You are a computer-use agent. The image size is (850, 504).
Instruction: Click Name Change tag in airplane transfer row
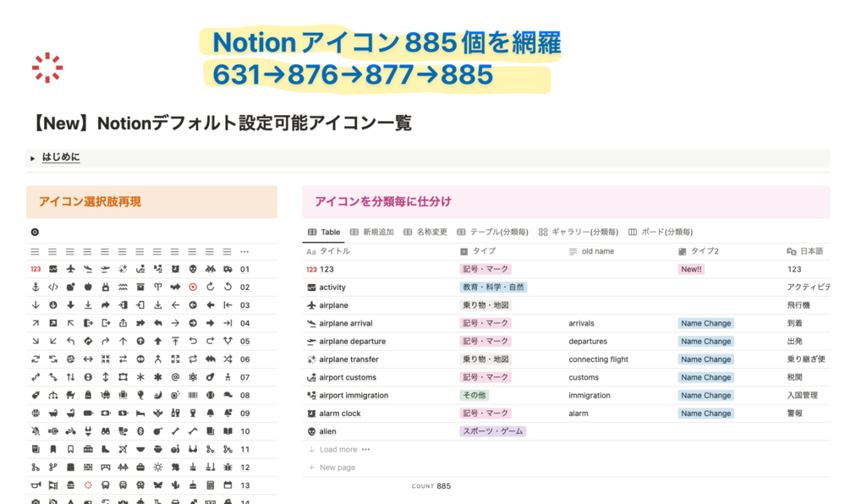pyautogui.click(x=706, y=359)
